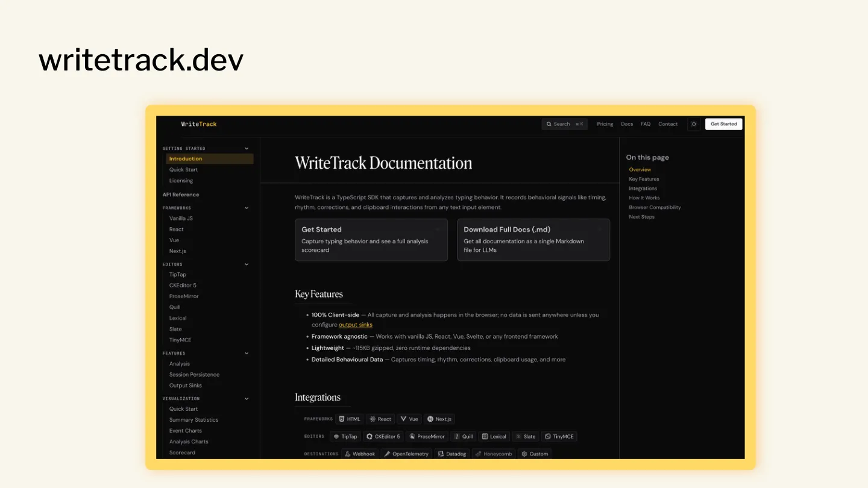Open Lexical in the sidebar
Image resolution: width=868 pixels, height=488 pixels.
pos(178,318)
